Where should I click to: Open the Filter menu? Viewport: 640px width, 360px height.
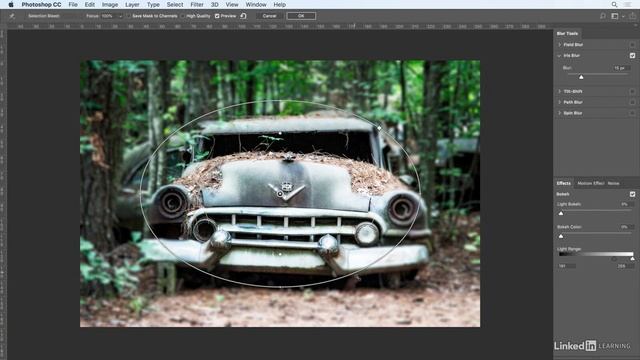point(197,4)
